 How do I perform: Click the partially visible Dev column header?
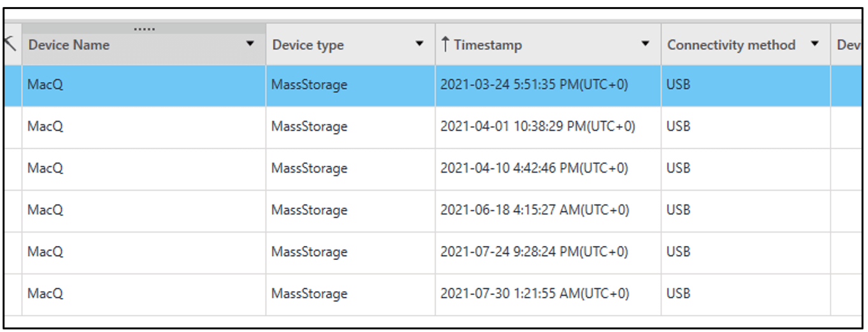849,45
